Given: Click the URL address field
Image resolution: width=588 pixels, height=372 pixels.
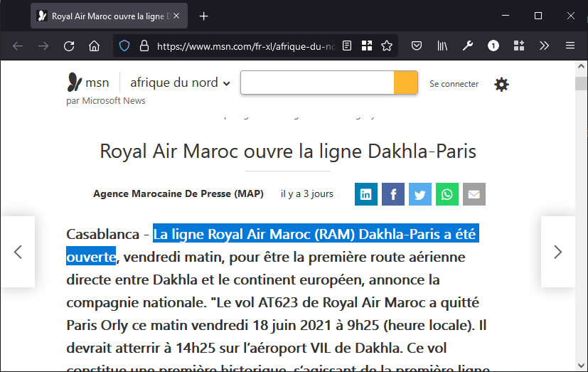Looking at the screenshot, I should click(x=246, y=46).
